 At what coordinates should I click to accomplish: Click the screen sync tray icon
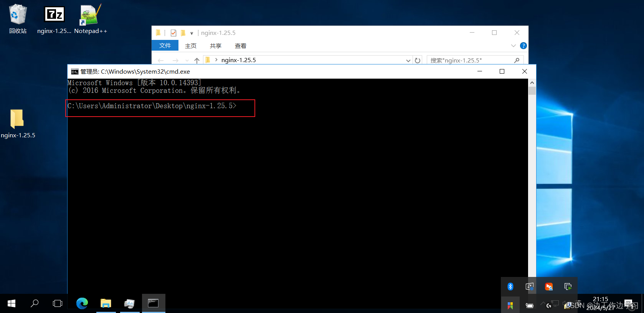530,287
